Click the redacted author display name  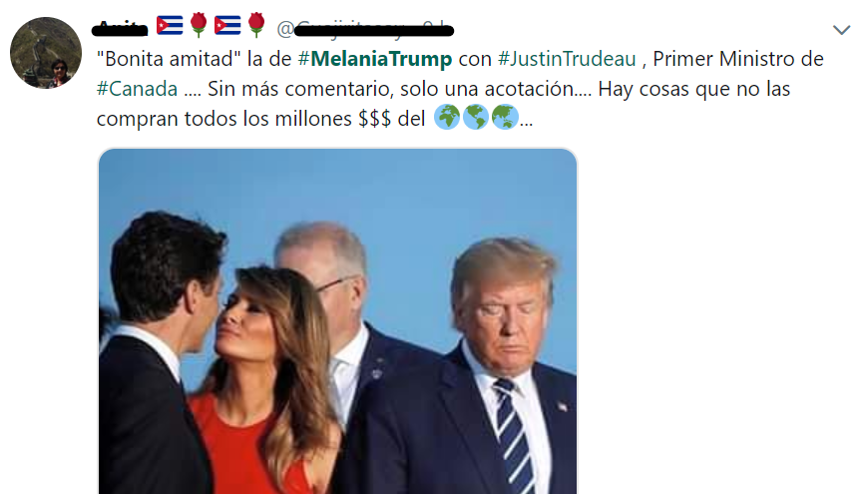[x=120, y=28]
